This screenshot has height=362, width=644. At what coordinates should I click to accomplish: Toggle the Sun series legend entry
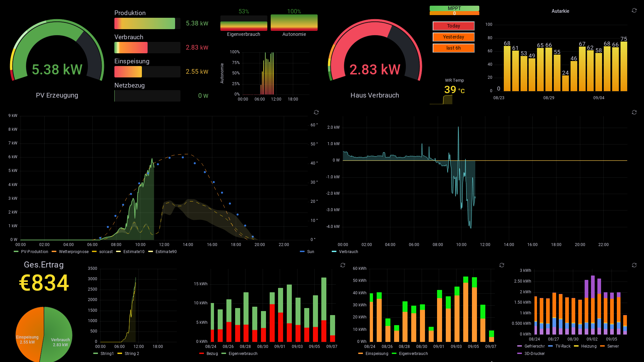[310, 252]
